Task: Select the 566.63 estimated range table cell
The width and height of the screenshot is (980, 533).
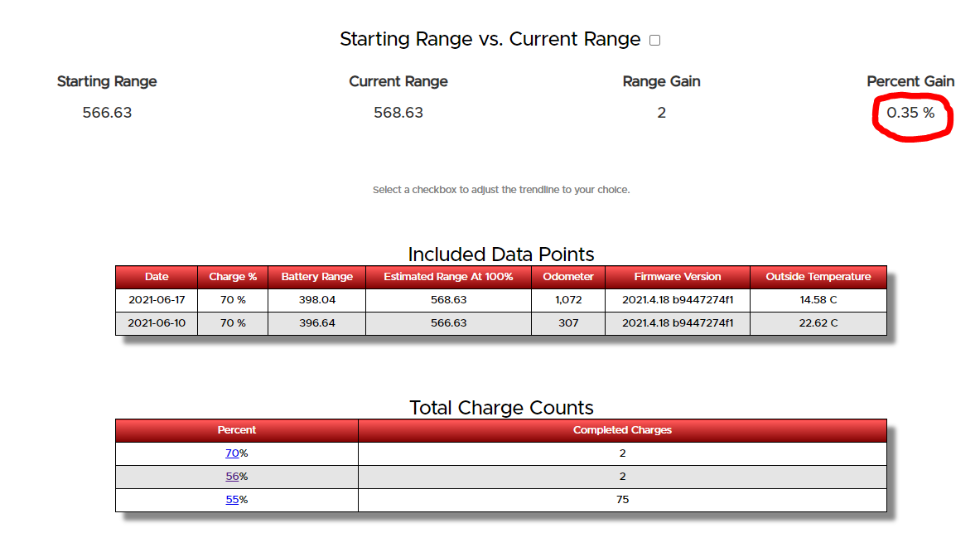Action: pos(449,323)
